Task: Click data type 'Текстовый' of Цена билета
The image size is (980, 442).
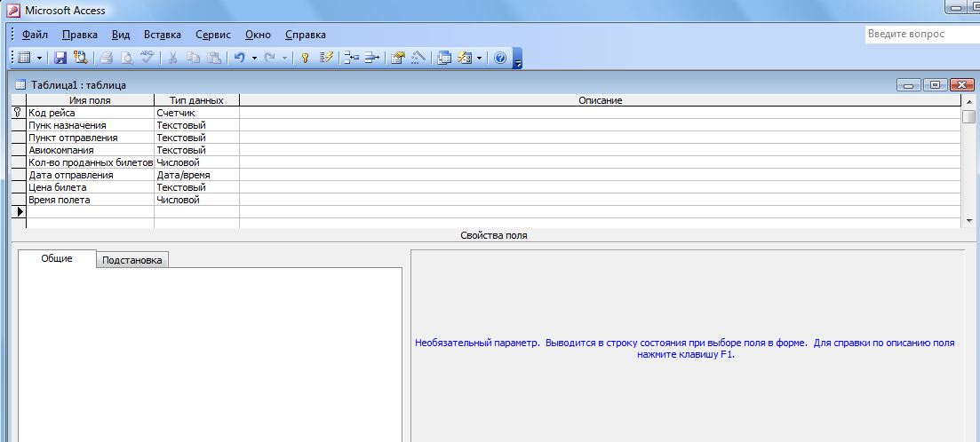Action: [197, 187]
